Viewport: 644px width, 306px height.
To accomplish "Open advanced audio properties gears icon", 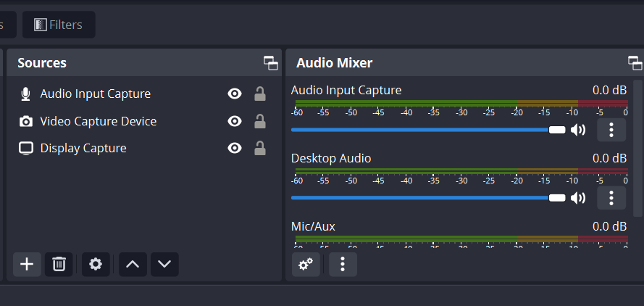I will coord(306,265).
